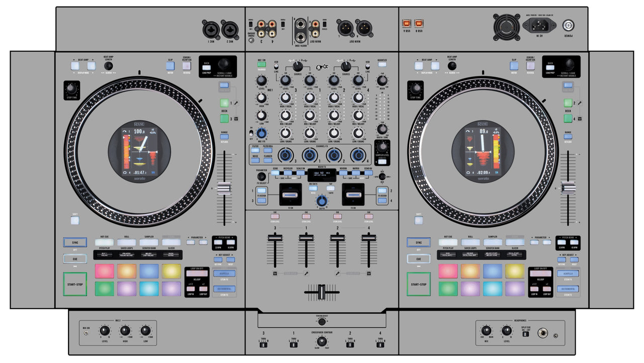The height and width of the screenshot is (363, 644).
Task: Click the crossfader handle
Action: tap(321, 293)
